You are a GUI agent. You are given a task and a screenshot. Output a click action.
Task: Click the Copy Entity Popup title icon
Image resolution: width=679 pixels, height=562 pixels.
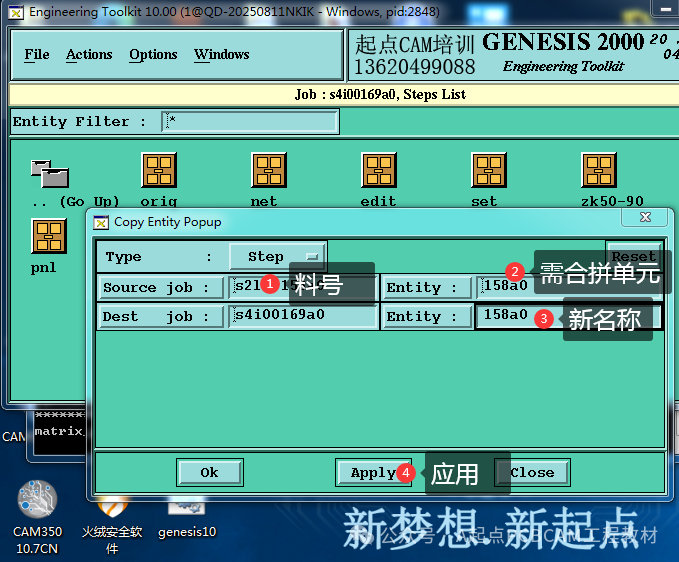click(101, 223)
